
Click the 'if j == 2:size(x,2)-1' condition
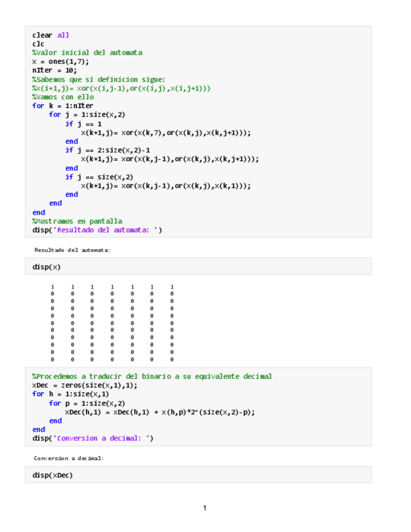[107, 150]
